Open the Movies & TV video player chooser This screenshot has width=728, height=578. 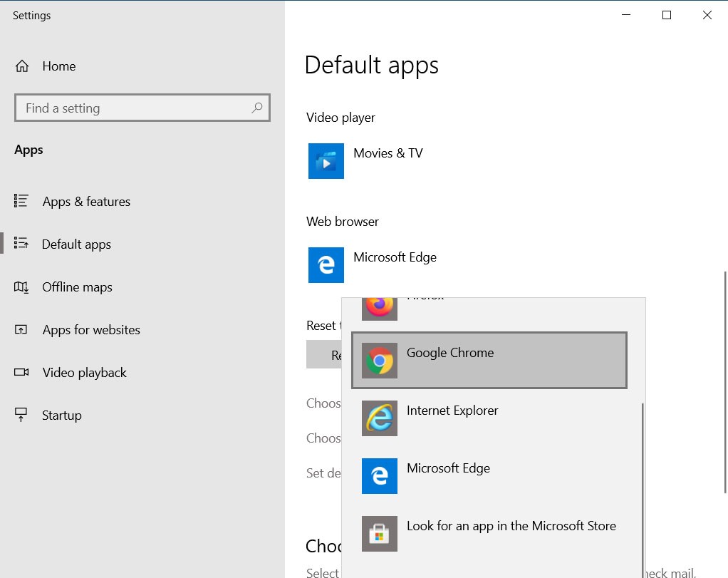pos(388,154)
